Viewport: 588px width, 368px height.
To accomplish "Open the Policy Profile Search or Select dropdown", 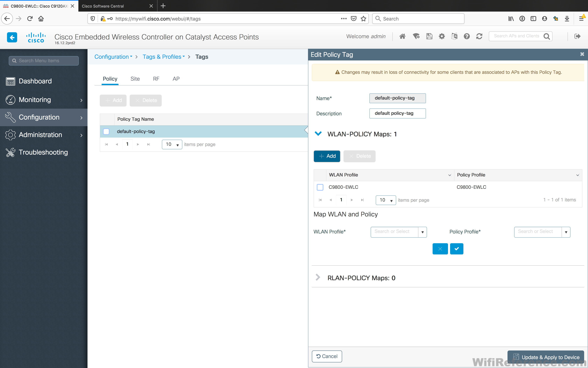I will [566, 232].
